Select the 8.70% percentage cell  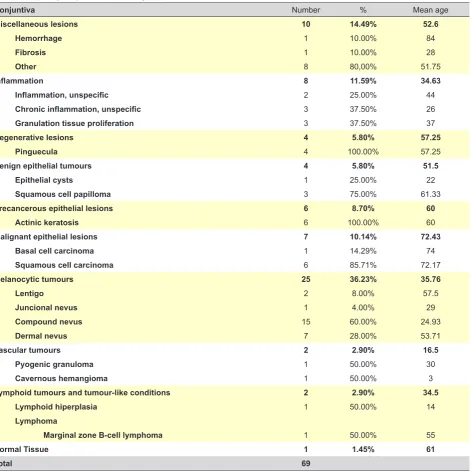[363, 208]
